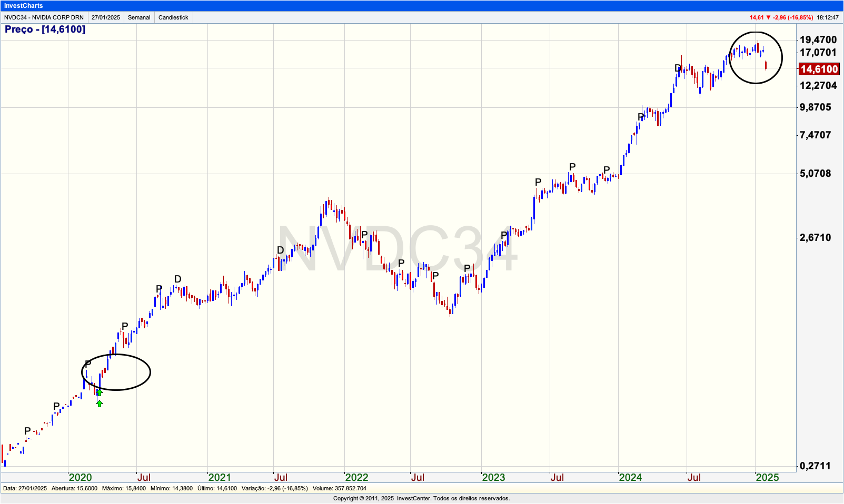844x504 pixels.
Task: Click the latest red candle of January 2025
Action: click(766, 65)
